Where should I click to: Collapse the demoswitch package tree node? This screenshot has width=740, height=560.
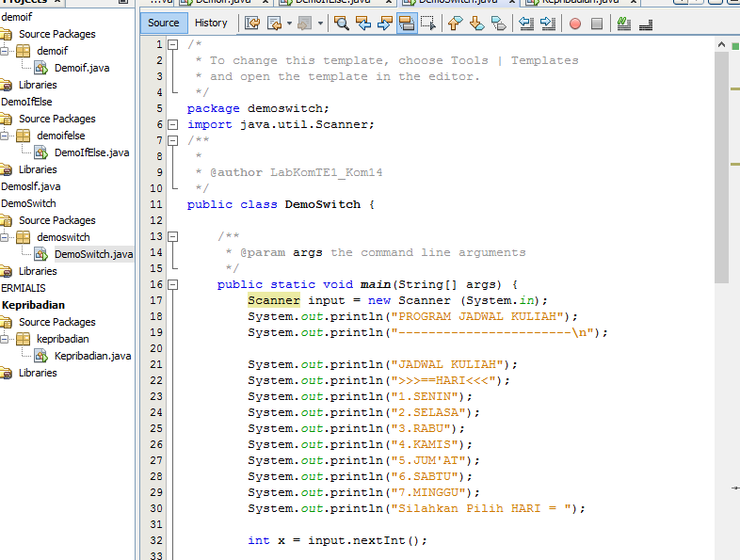point(5,237)
